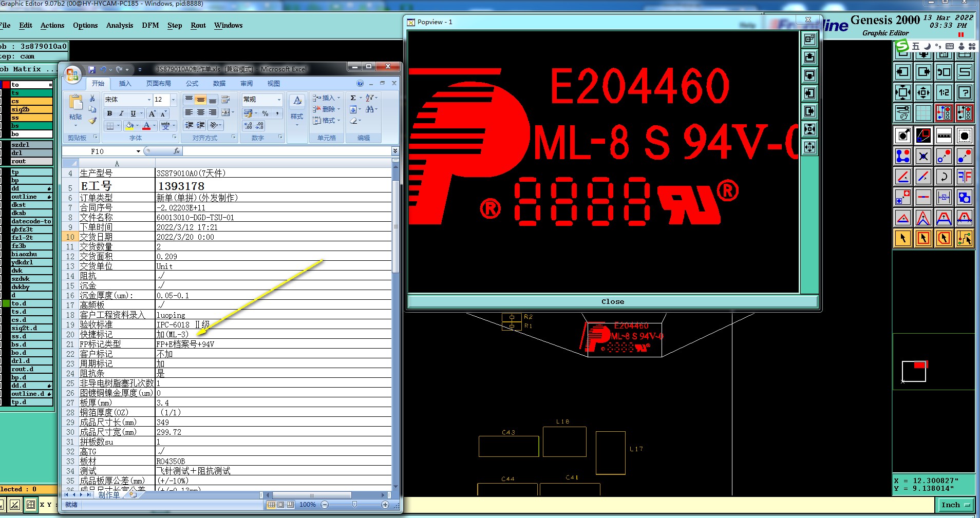The height and width of the screenshot is (518, 980).
Task: Toggle center horizontal alignment in Excel
Action: point(201,112)
